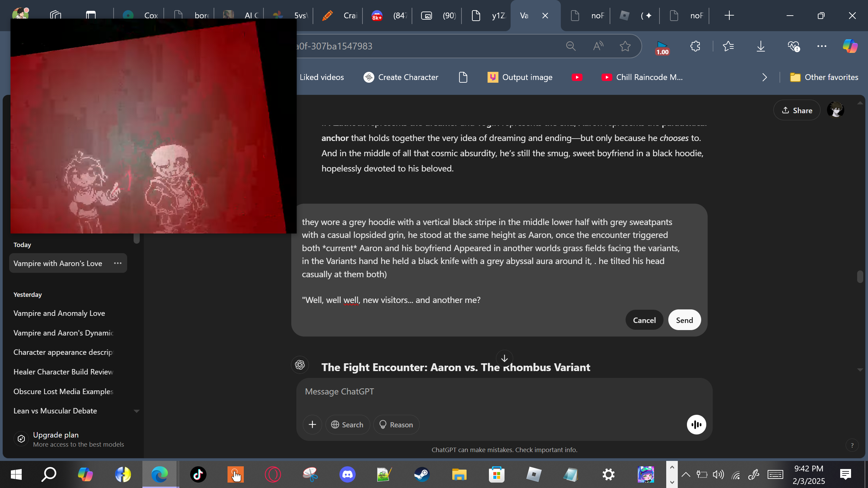This screenshot has width=868, height=488.
Task: Click the floating video overlay thumbnail
Action: click(x=153, y=126)
